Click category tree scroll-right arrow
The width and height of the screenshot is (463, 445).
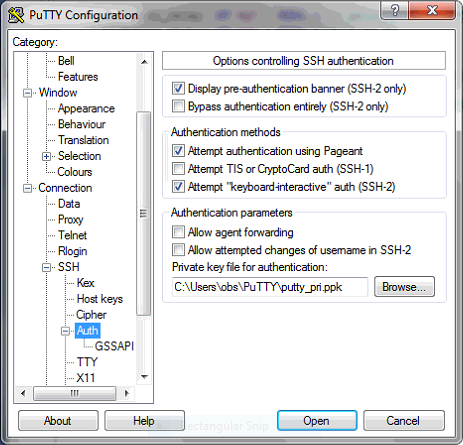tap(127, 393)
